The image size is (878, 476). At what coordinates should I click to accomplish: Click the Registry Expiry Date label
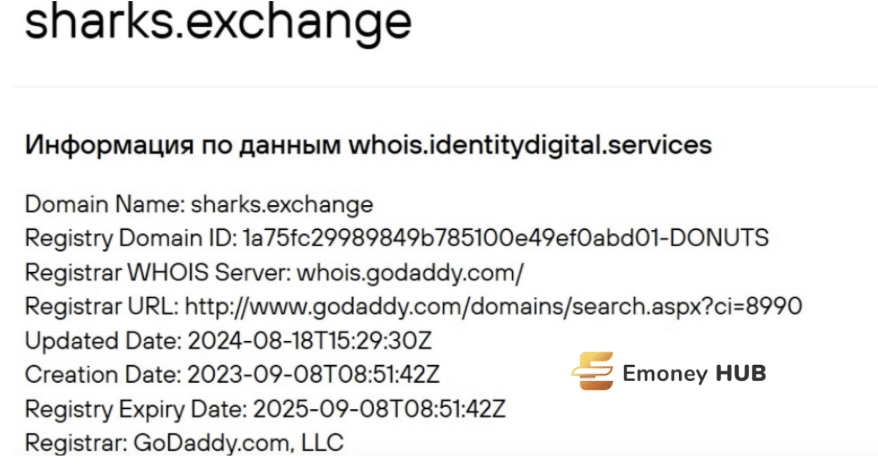136,409
